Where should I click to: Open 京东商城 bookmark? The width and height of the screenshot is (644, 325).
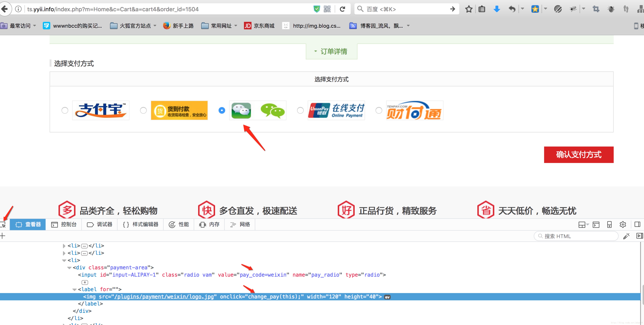tap(259, 26)
